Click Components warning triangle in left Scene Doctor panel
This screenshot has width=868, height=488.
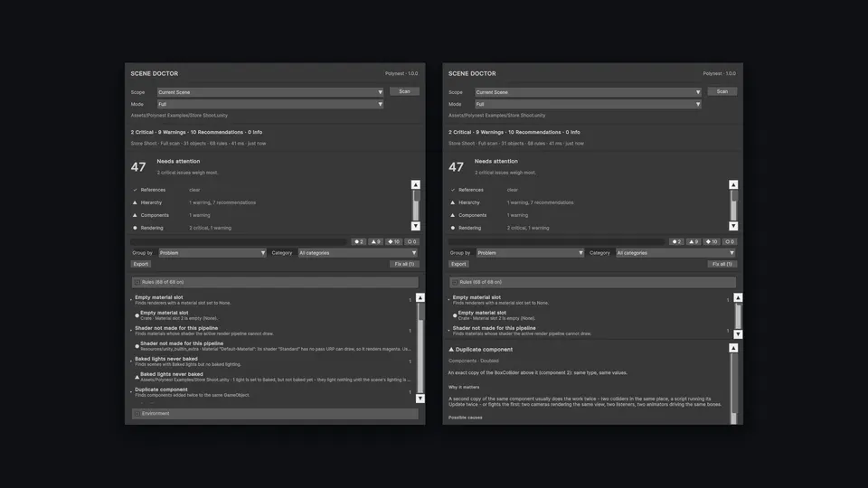135,215
